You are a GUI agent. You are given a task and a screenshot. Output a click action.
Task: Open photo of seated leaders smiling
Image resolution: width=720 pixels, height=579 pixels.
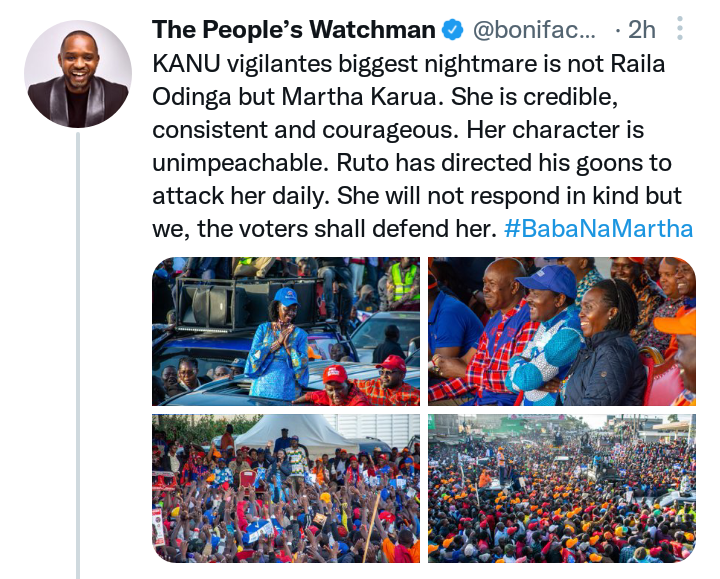(562, 331)
